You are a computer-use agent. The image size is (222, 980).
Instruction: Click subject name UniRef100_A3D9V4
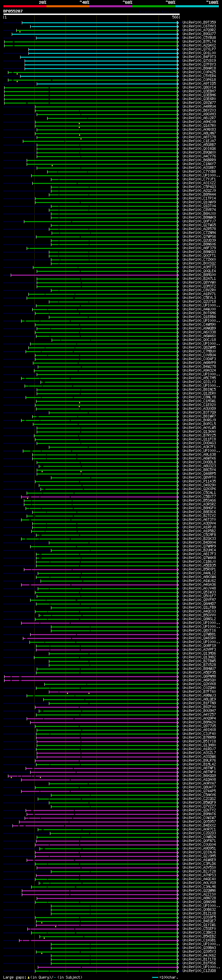199,524
